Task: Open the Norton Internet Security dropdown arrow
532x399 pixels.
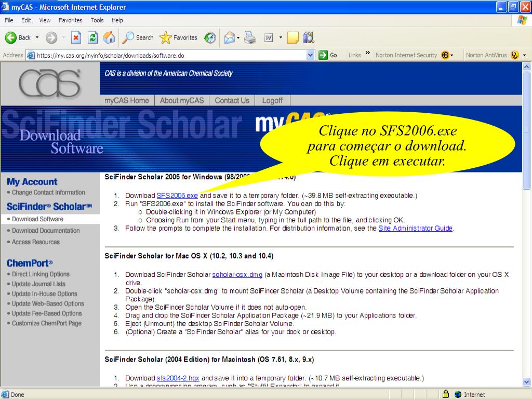Action: [451, 55]
